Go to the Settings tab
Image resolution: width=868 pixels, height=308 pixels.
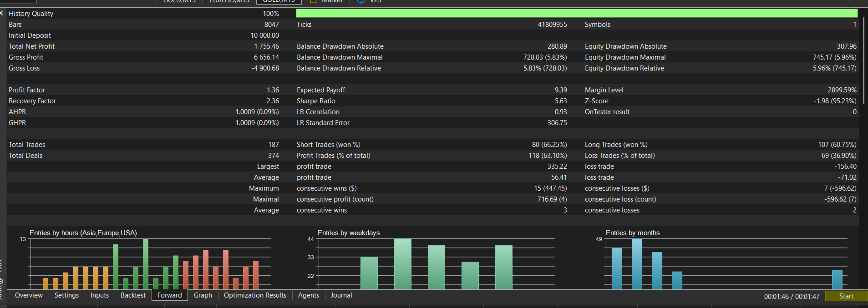click(66, 295)
